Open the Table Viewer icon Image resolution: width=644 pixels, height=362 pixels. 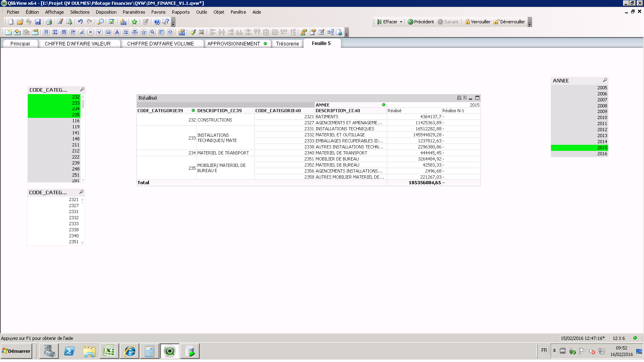coord(330,32)
